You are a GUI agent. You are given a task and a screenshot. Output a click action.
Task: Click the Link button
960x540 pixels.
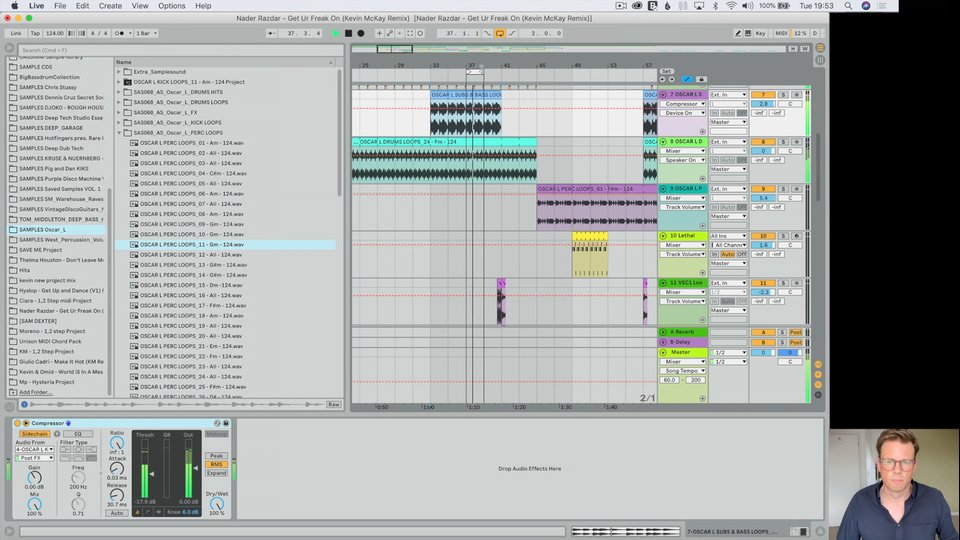click(16, 33)
